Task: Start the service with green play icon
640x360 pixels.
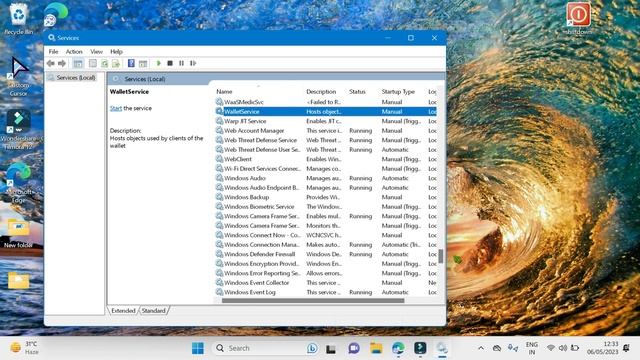Action: [158, 63]
